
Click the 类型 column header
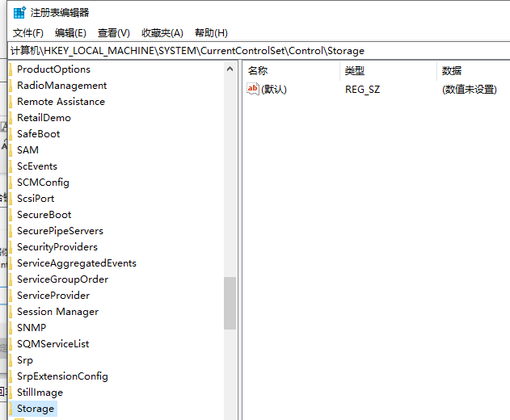pyautogui.click(x=355, y=70)
